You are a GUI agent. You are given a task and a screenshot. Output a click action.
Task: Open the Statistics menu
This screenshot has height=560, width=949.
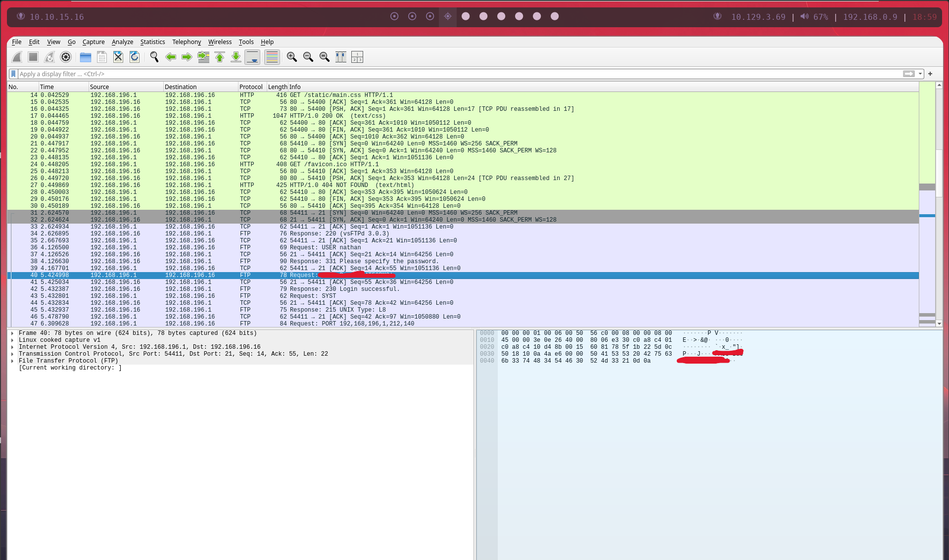pyautogui.click(x=152, y=42)
